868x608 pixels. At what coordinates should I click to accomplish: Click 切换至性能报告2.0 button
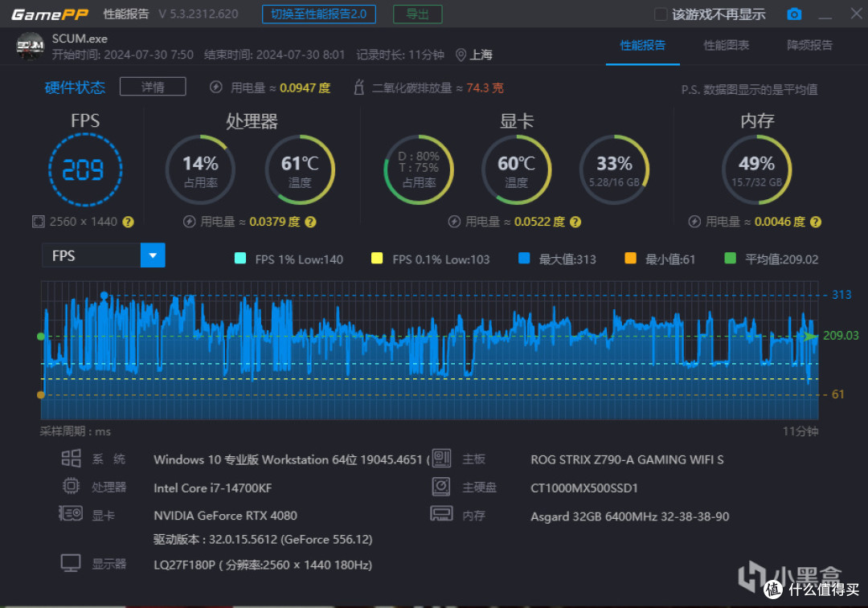click(x=319, y=14)
